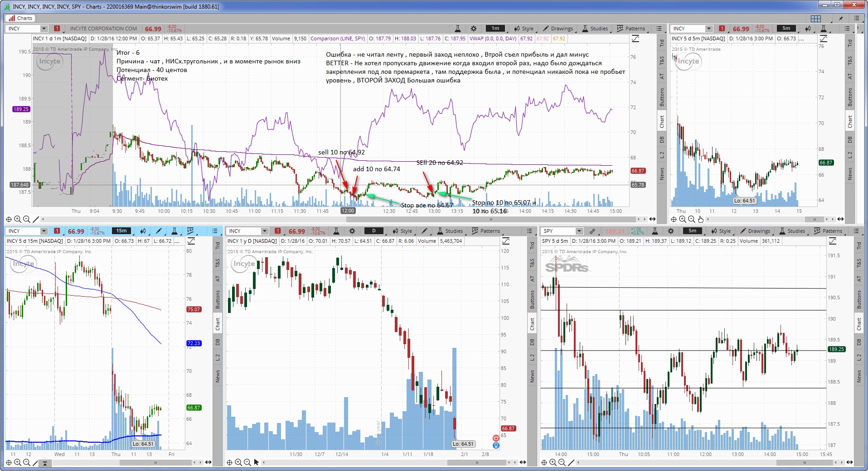Open Trd side tab on main chart

[x=662, y=43]
